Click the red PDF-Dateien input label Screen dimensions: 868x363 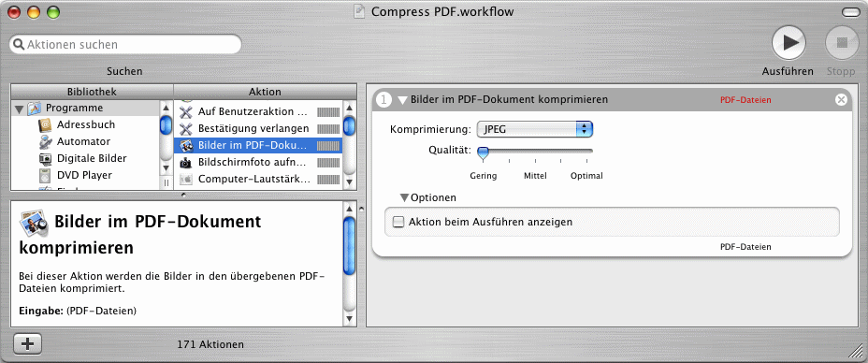point(745,100)
